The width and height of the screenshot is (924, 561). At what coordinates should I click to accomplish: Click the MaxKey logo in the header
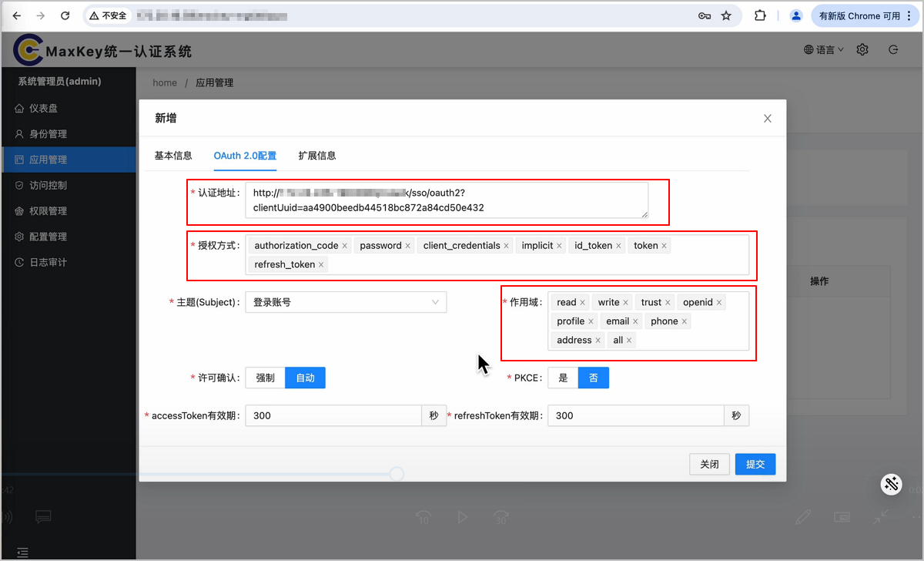coord(28,50)
